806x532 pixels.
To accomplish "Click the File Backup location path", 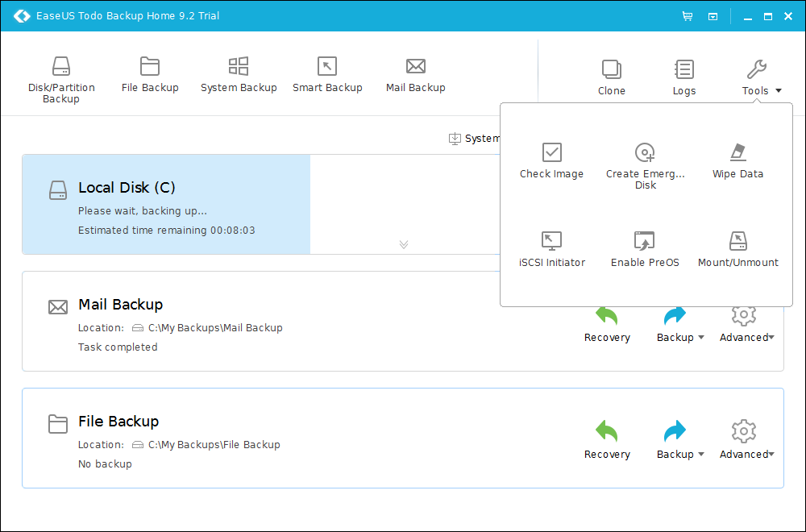I will (x=214, y=445).
